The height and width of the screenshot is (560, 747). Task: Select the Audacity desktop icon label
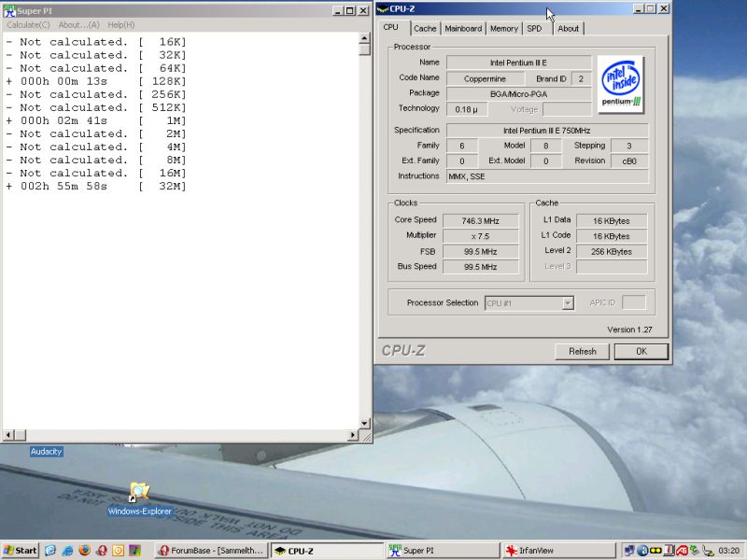[x=46, y=452]
